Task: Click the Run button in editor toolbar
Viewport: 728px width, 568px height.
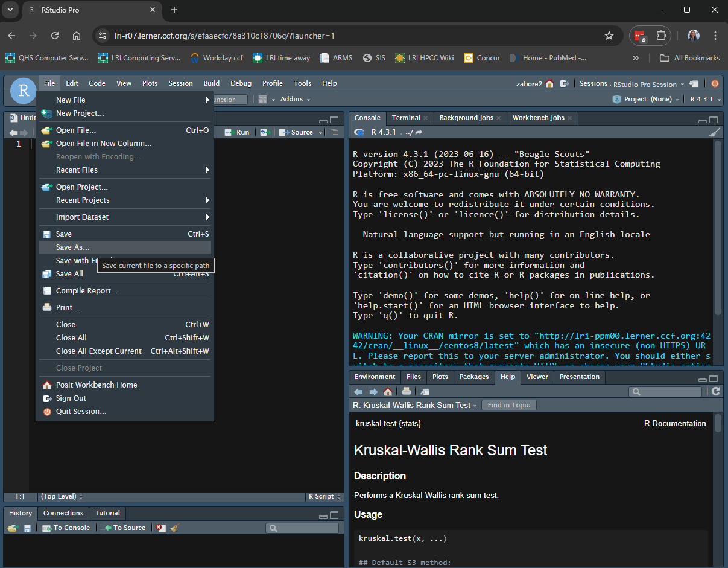Action: pos(237,132)
